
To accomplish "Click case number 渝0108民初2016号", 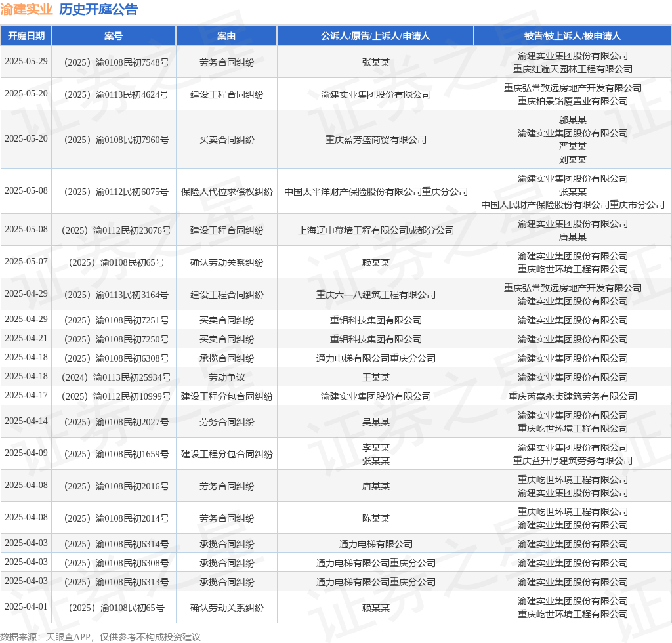I will (x=117, y=487).
